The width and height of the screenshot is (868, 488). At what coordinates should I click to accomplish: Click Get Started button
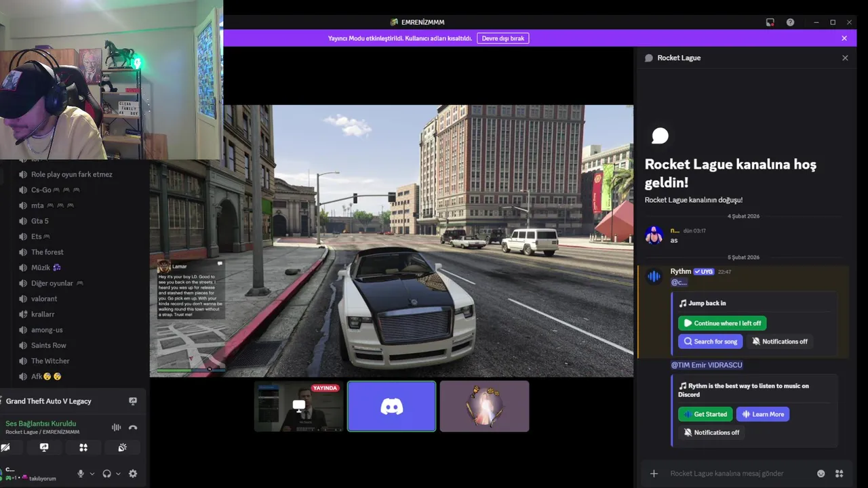pos(705,414)
